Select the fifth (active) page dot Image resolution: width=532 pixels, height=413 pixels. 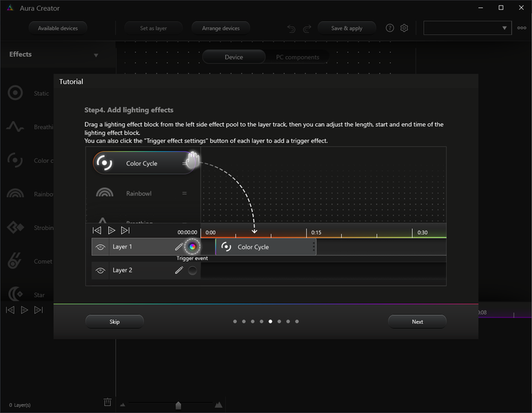pos(270,321)
